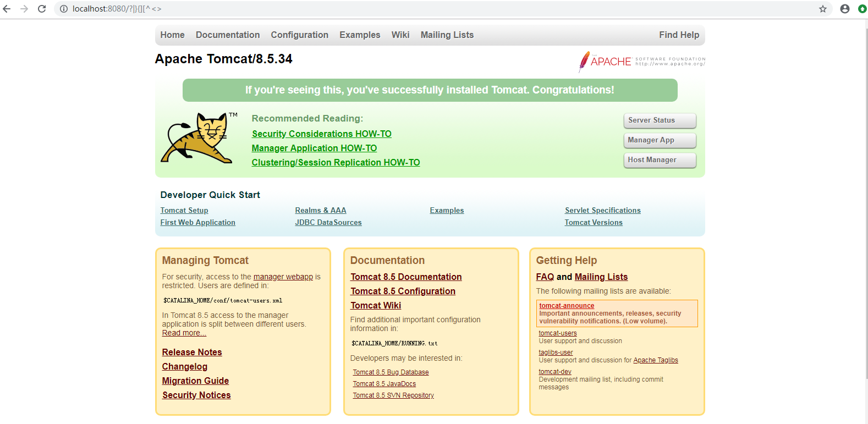Screen dimensions: 868x424
Task: Open the tomcat-users mailing list link
Action: point(558,333)
